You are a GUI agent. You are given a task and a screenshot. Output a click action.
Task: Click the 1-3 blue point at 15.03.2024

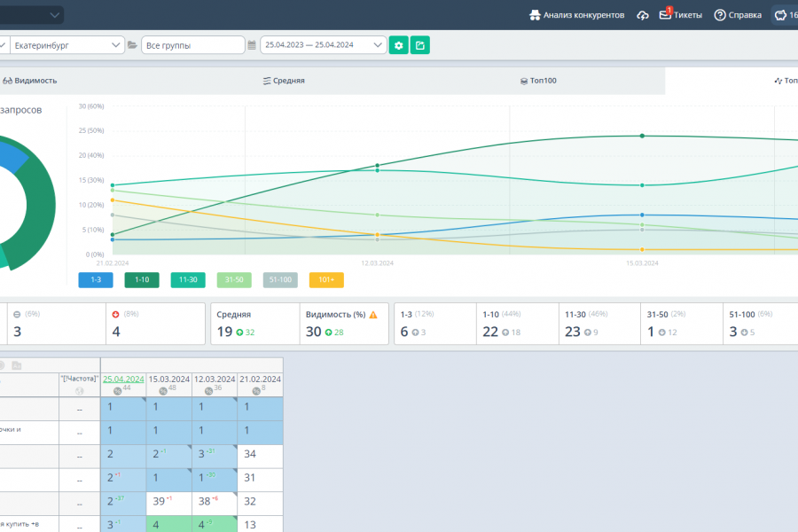point(642,215)
